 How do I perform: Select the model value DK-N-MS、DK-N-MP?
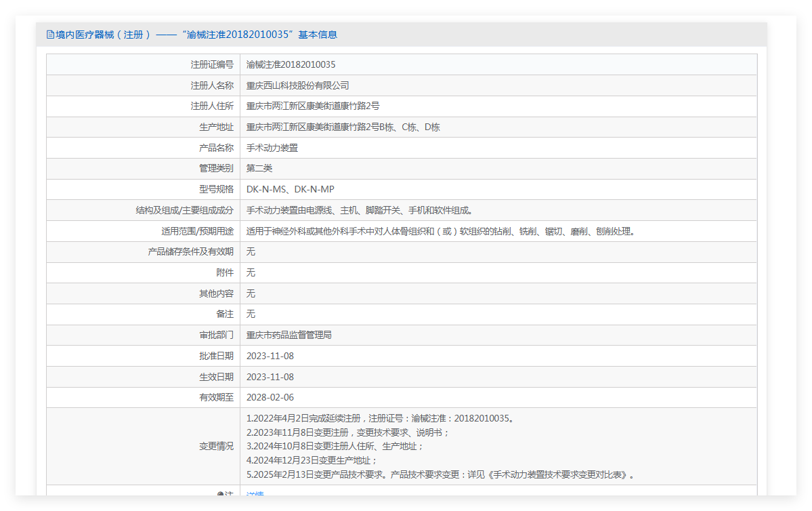click(291, 189)
